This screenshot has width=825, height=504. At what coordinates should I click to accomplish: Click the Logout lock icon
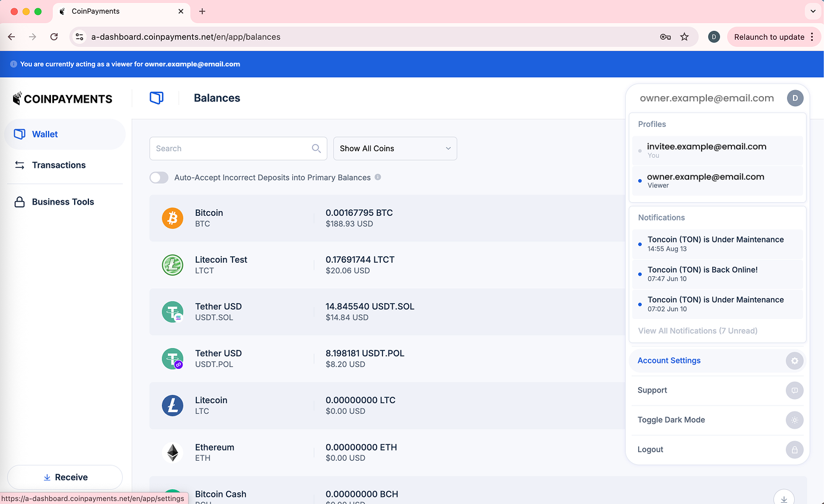(x=794, y=449)
